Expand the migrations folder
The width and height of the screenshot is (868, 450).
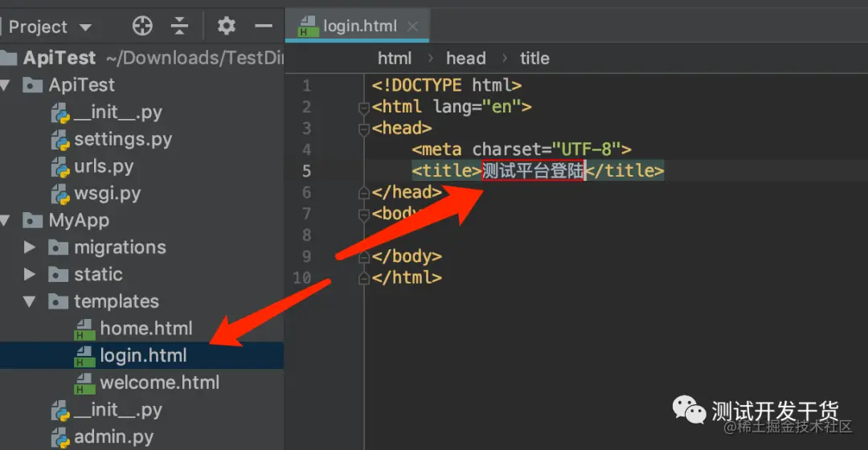[x=30, y=247]
